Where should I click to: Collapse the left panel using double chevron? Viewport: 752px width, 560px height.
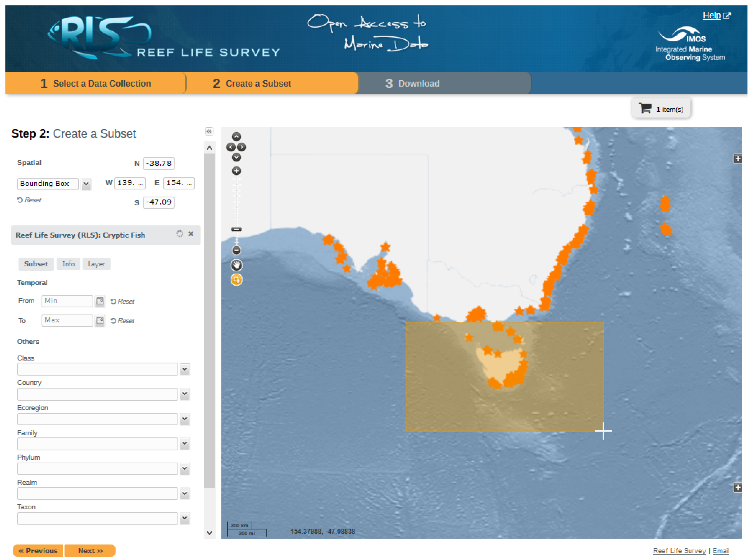point(209,131)
